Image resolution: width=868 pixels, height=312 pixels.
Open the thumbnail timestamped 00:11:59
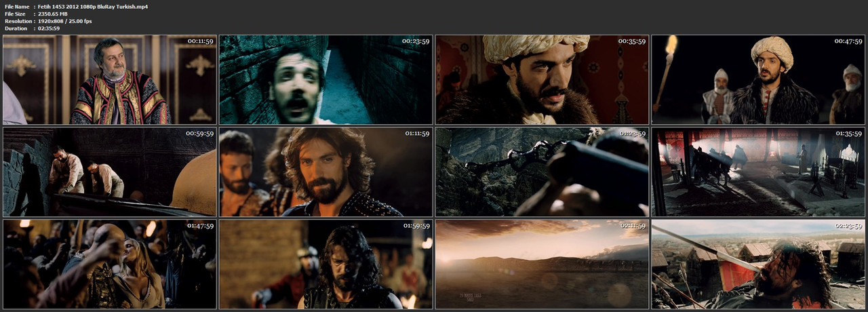(x=110, y=80)
